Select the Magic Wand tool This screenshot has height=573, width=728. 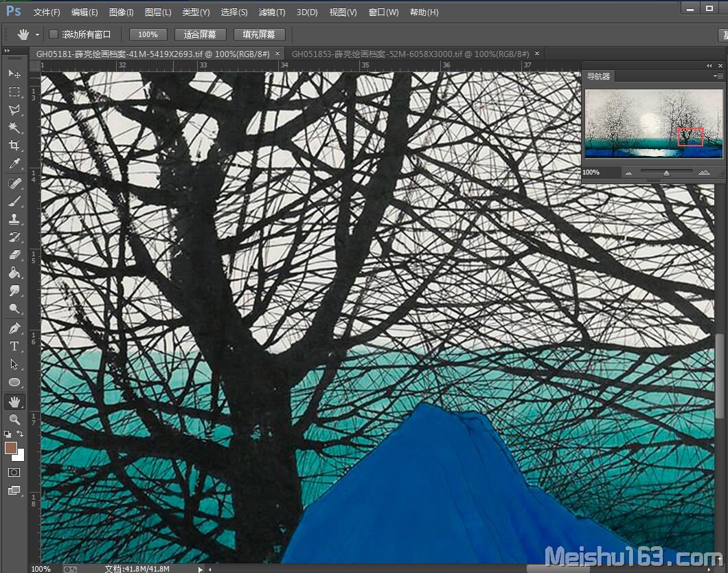[14, 128]
